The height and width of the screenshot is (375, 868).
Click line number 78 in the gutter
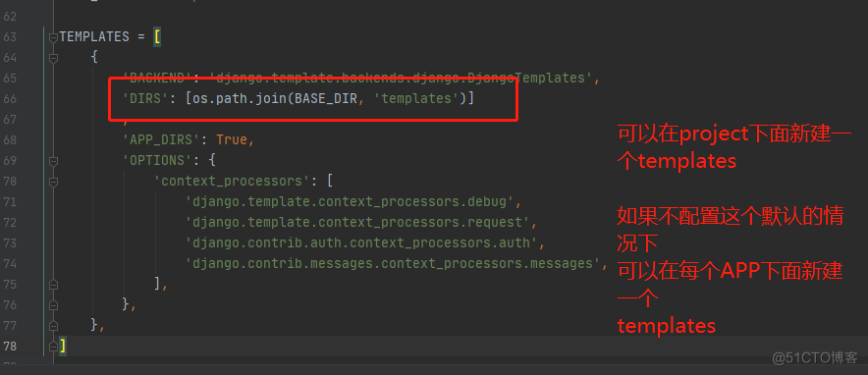coord(10,347)
